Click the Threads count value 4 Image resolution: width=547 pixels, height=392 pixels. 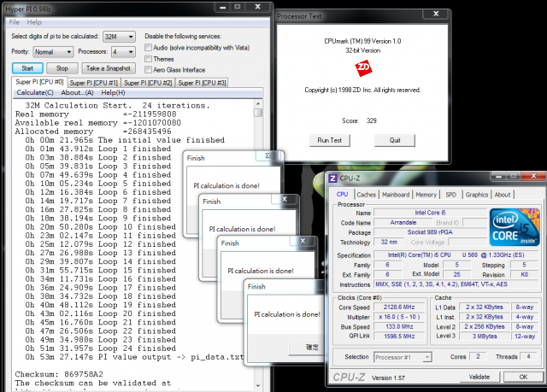tap(528, 356)
